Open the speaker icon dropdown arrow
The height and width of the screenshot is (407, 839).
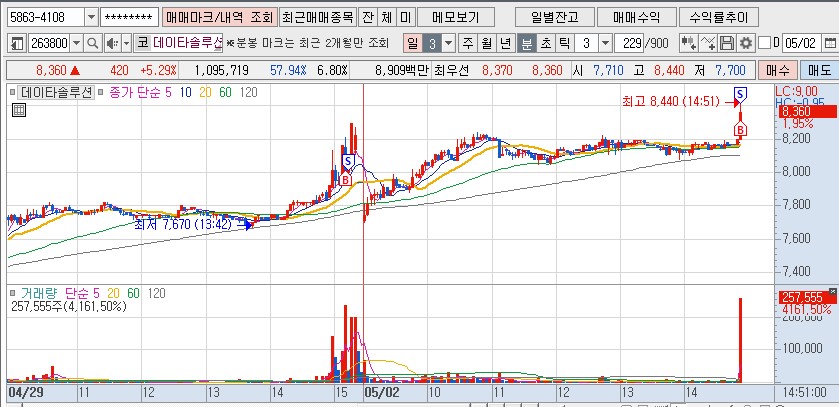[x=126, y=43]
